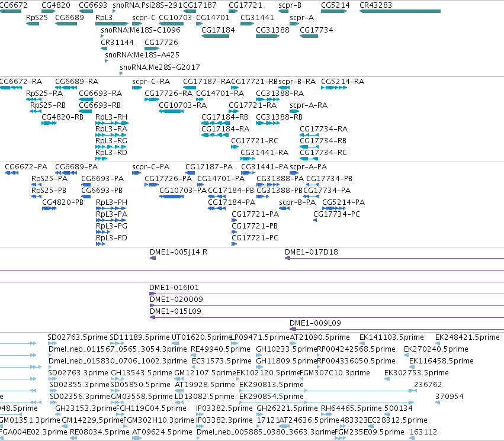Click EST SD11189.5prime
Image resolution: width=504 pixels, height=441 pixels.
140,337
